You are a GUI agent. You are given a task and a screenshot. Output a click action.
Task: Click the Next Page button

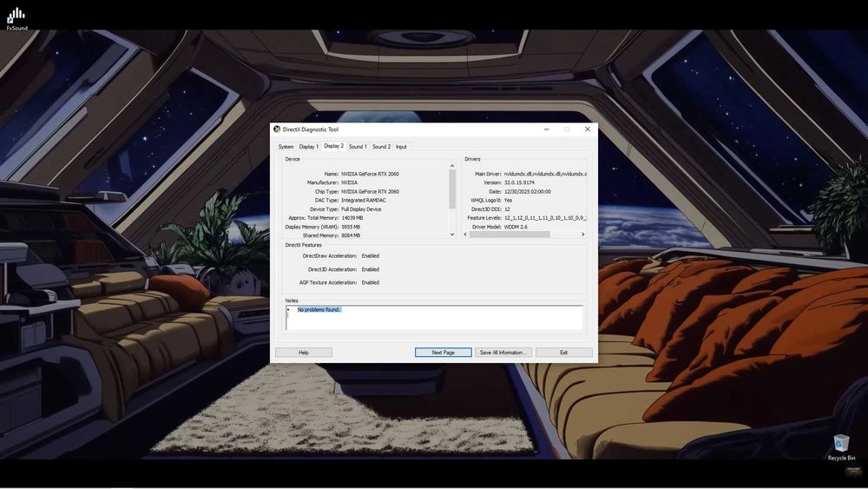444,353
